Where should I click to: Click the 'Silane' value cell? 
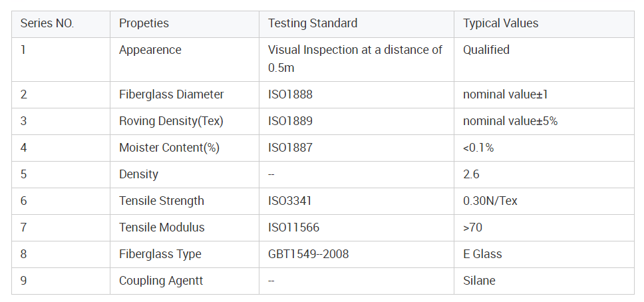tap(479, 281)
